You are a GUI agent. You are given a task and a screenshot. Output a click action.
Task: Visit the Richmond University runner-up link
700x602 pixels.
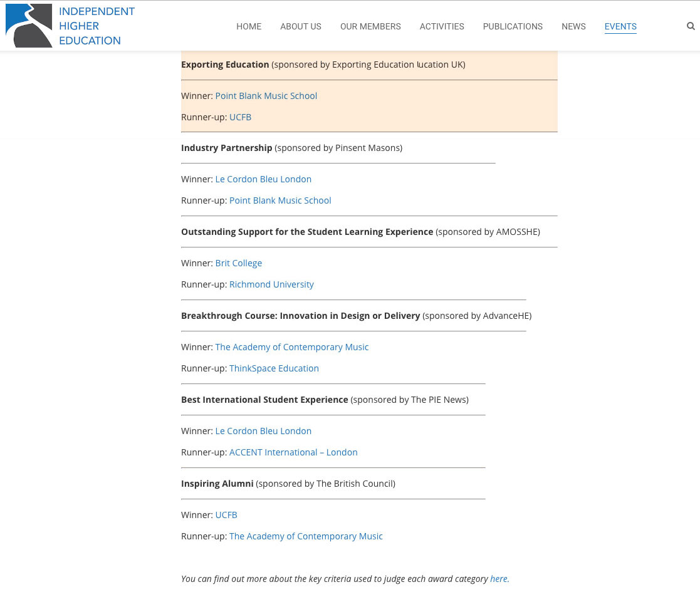click(x=271, y=284)
